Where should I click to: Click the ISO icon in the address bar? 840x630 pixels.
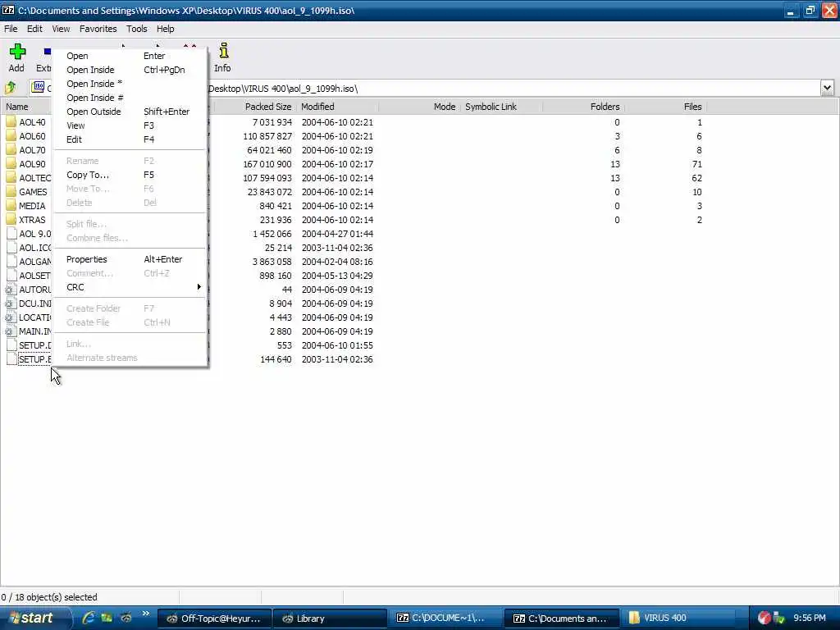coord(39,87)
